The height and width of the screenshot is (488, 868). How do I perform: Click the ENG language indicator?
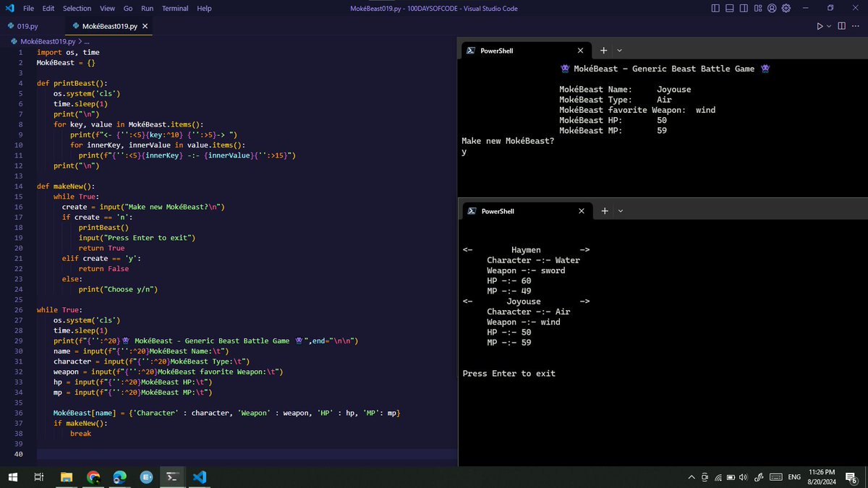[x=794, y=477]
